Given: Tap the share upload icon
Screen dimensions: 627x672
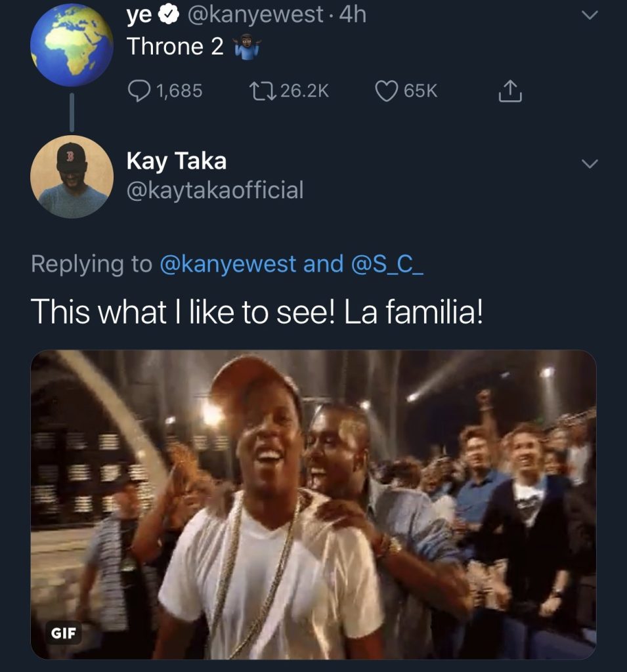Looking at the screenshot, I should pyautogui.click(x=510, y=91).
